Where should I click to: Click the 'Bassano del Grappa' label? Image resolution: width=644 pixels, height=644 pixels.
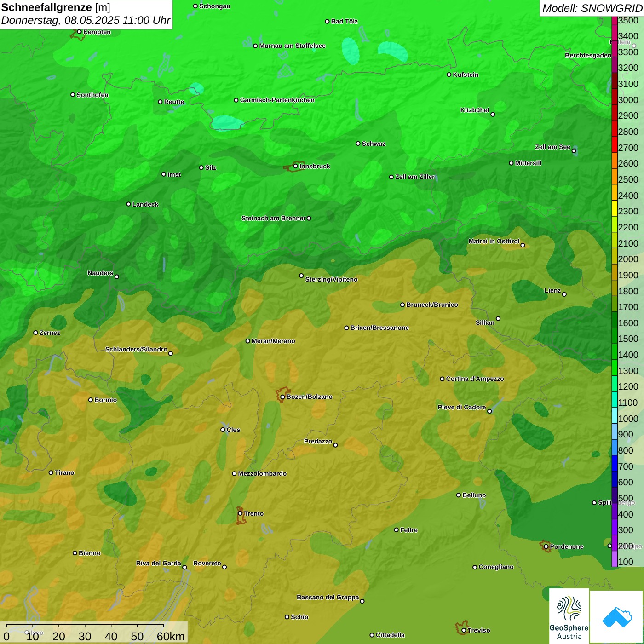pyautogui.click(x=328, y=597)
